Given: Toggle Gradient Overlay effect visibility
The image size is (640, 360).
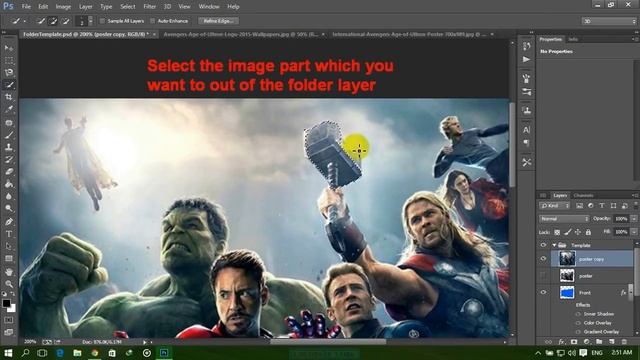Looking at the screenshot, I should pos(578,332).
